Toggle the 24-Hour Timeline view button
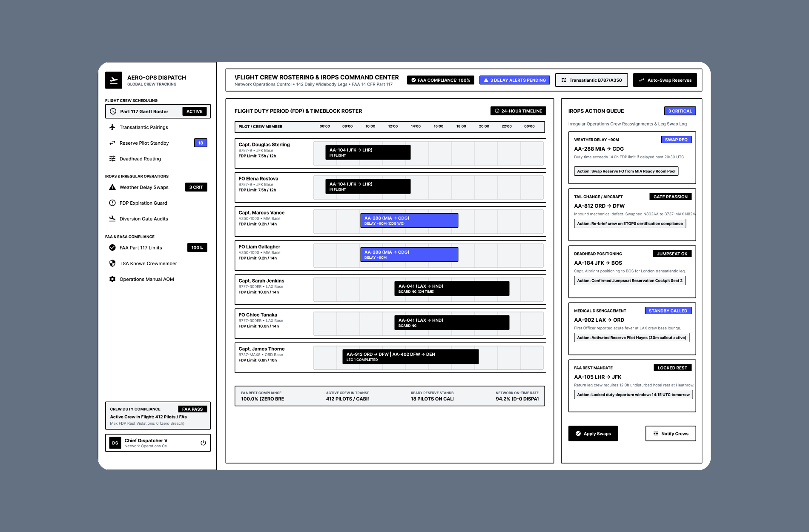809x532 pixels. 518,111
